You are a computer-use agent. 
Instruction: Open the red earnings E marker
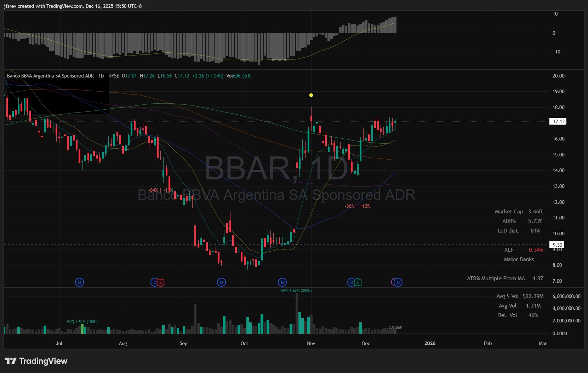(x=161, y=282)
